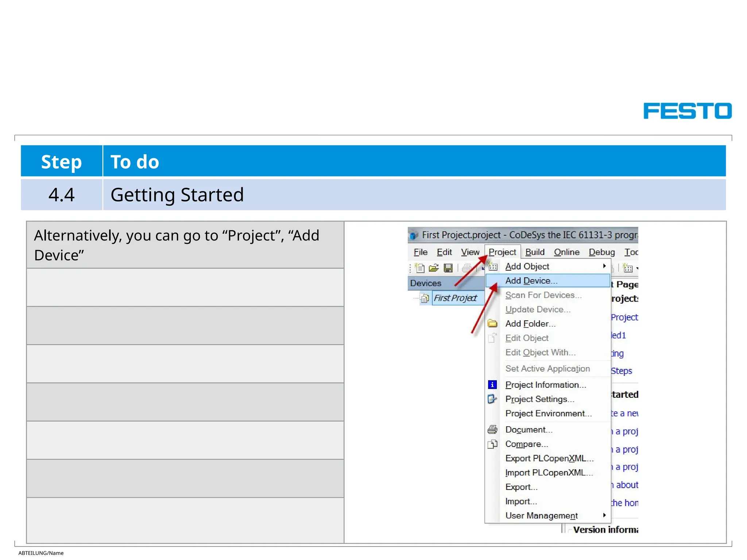The height and width of the screenshot is (560, 747).
Task: Choose Project Information... entry
Action: [x=548, y=385]
